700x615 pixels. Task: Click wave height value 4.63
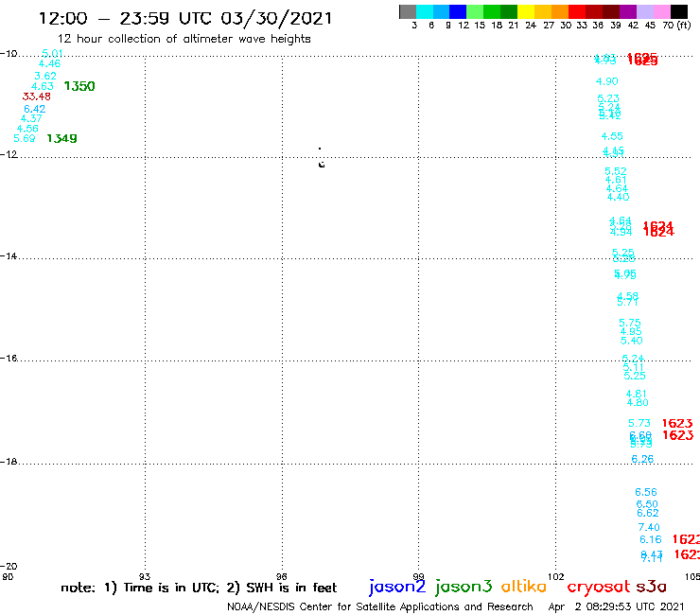pyautogui.click(x=43, y=86)
